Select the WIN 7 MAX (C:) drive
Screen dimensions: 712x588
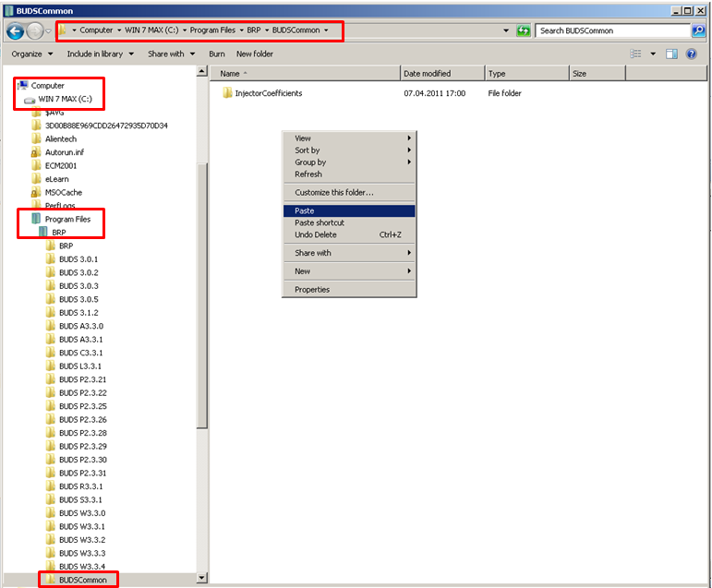65,99
